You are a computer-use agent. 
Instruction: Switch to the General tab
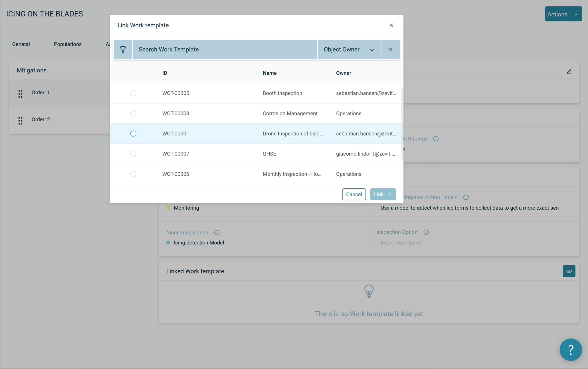[x=21, y=44]
